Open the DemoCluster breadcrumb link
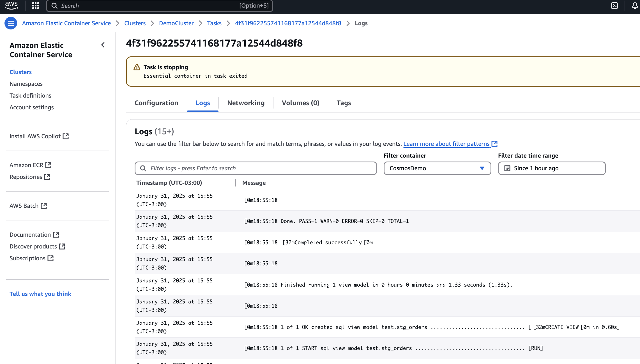 [x=176, y=23]
